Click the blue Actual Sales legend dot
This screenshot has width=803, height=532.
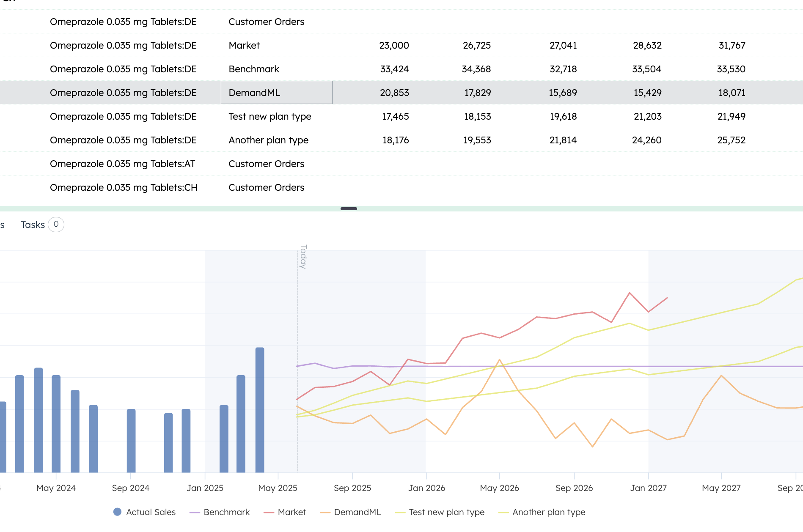[x=118, y=512]
